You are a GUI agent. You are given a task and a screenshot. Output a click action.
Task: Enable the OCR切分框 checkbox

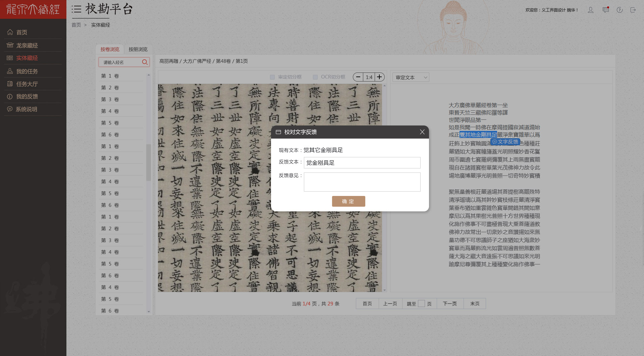tap(315, 77)
